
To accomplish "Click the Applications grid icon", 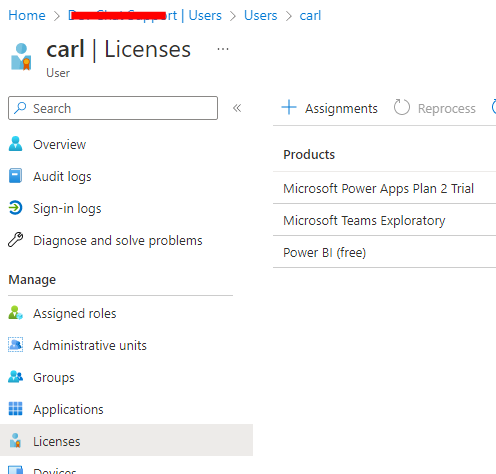I will 15,409.
